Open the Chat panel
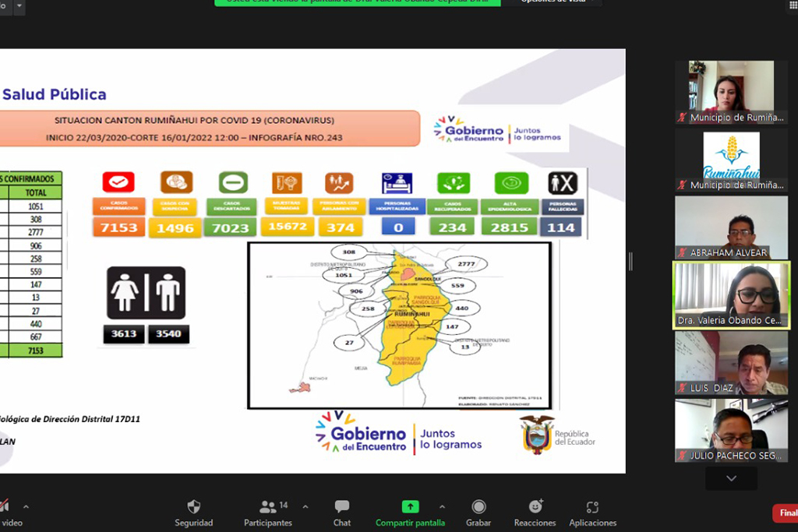798x532 pixels. 342,507
